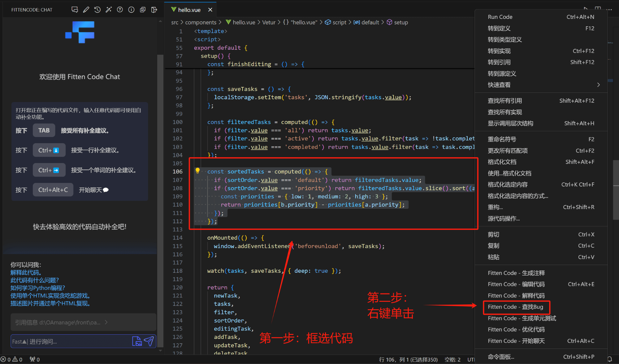The width and height of the screenshot is (619, 364).
Task: Click the notification bell in status bar
Action: 610,359
